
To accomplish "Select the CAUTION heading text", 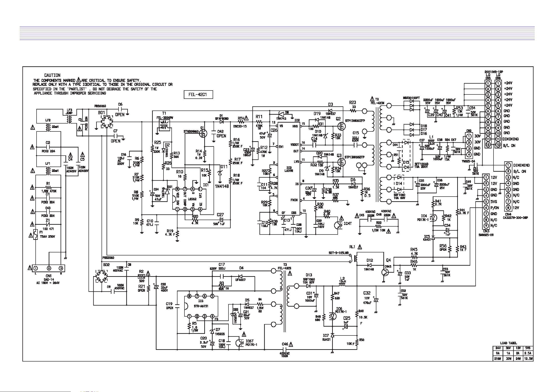I will click(x=52, y=75).
